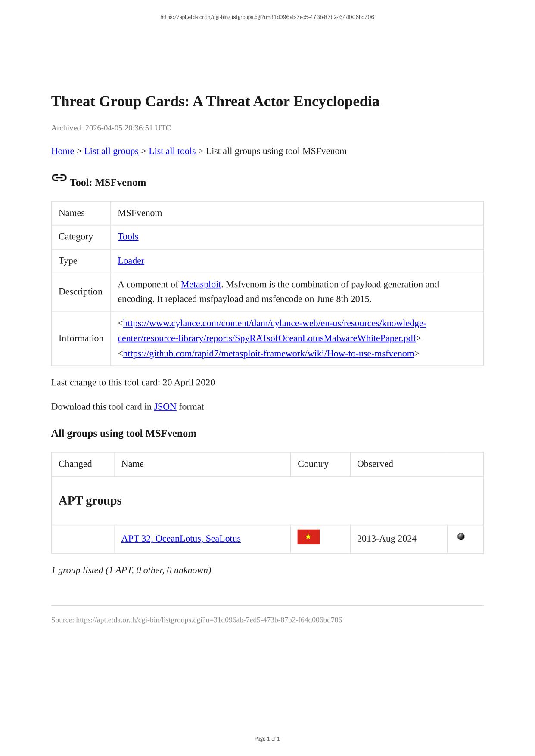Click the Threat Group Cards page title

[x=215, y=102]
